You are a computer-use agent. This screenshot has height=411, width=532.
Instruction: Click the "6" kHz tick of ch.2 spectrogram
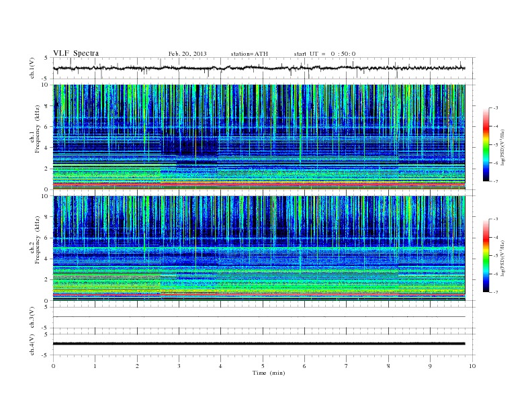46,238
